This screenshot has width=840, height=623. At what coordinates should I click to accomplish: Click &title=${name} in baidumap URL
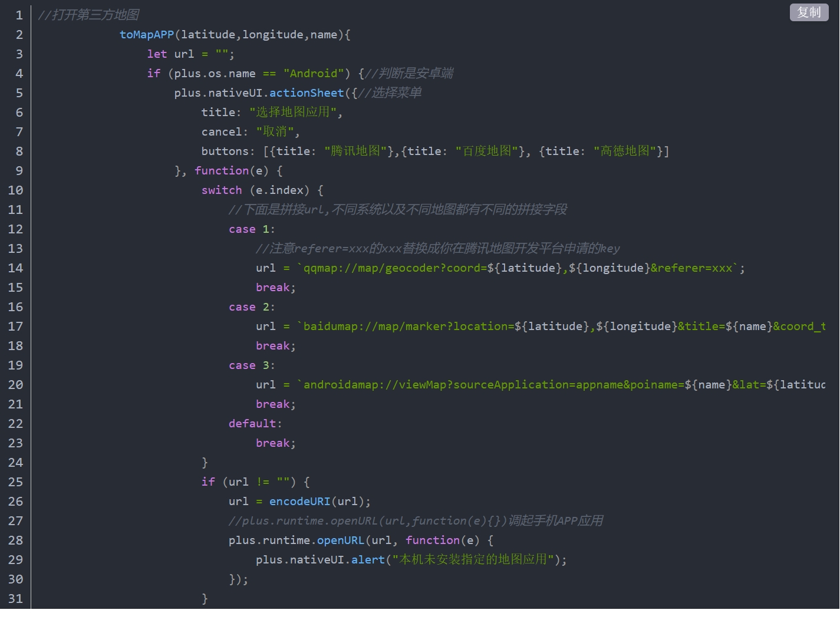[725, 326]
